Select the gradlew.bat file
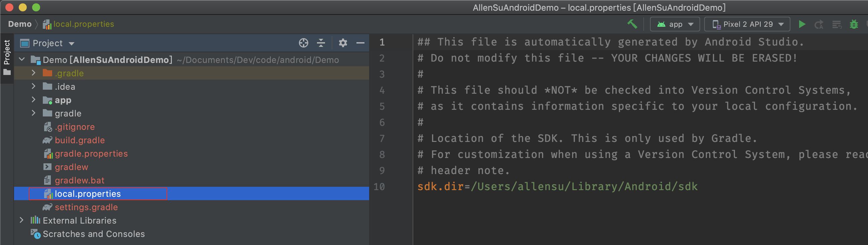 click(x=191, y=180)
